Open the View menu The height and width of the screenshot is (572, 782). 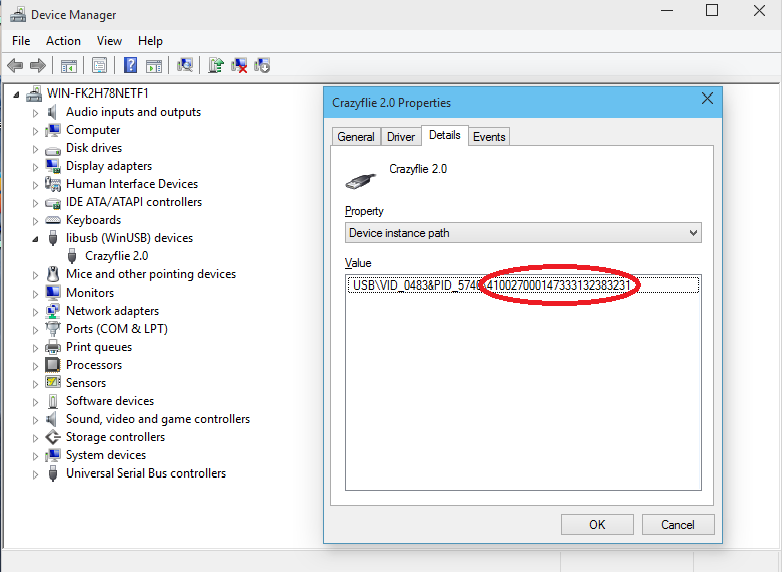[x=109, y=41]
